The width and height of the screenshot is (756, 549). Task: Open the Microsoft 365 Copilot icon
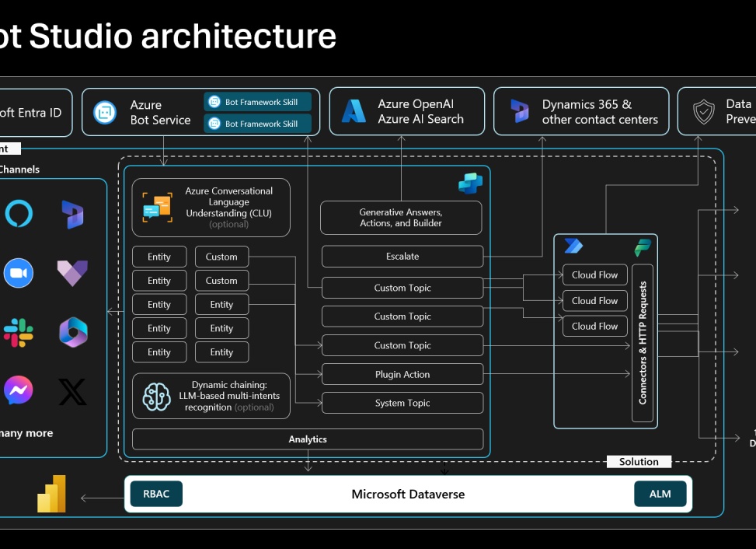coord(73,332)
